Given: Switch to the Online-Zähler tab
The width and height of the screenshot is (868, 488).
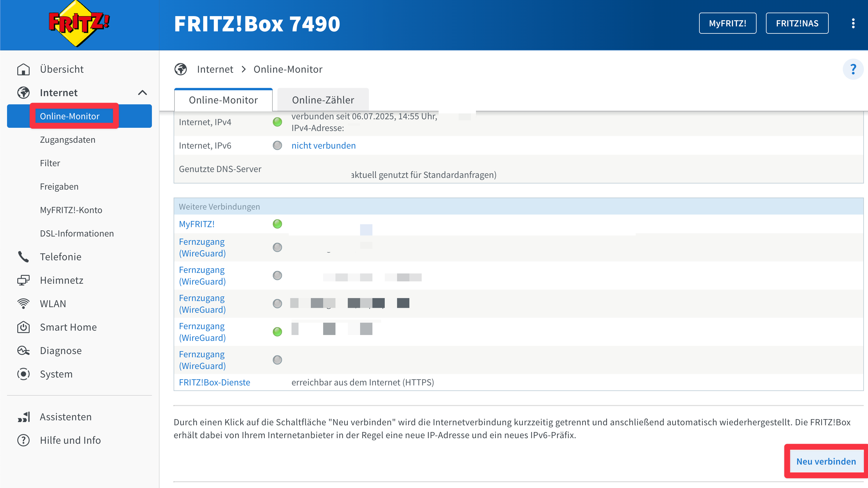Looking at the screenshot, I should tap(323, 100).
